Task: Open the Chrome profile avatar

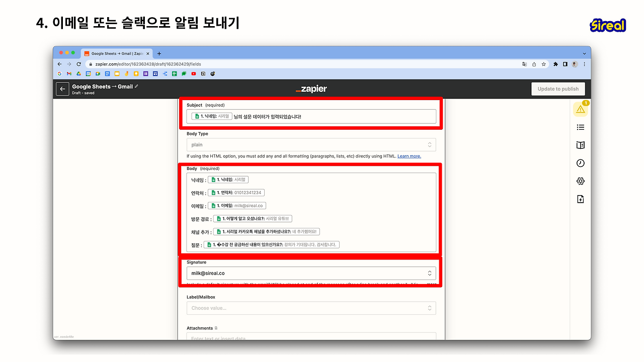Action: 575,64
